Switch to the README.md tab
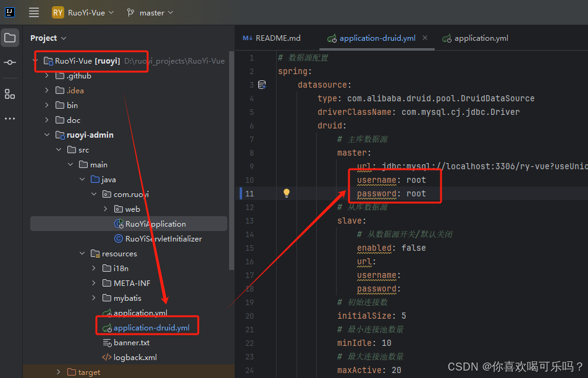Viewport: 588px width, 378px height. point(272,38)
